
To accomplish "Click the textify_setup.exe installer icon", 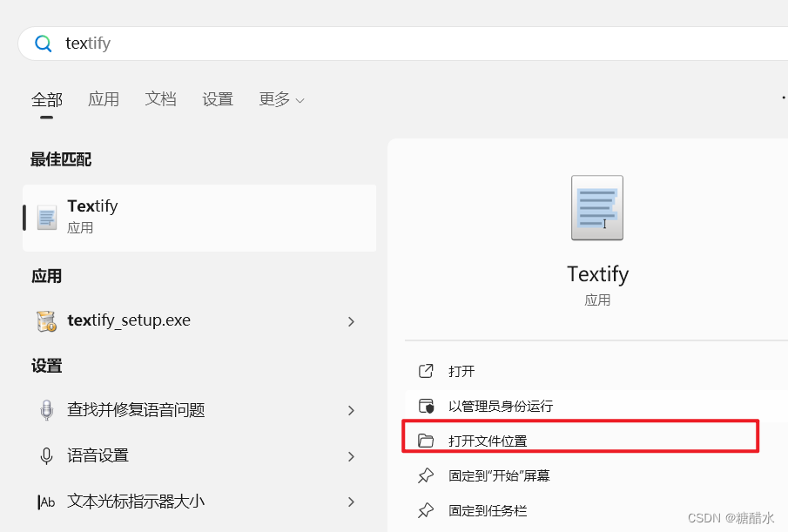I will click(47, 321).
